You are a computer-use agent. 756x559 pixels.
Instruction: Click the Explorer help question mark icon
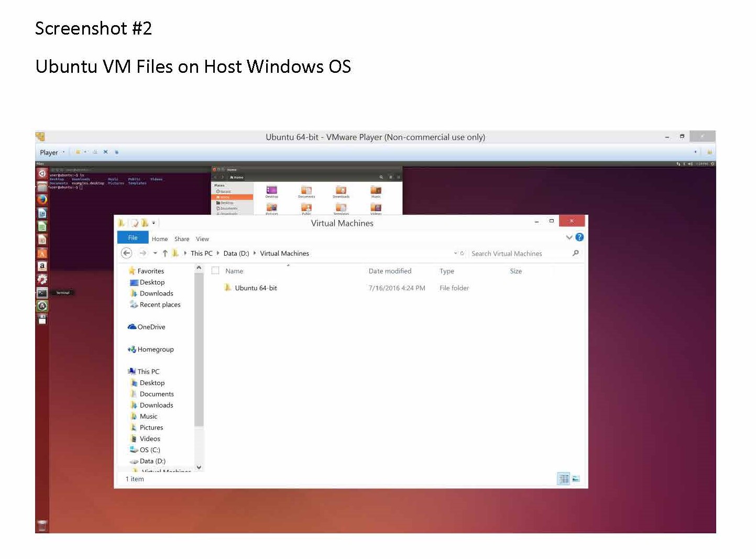click(x=579, y=237)
